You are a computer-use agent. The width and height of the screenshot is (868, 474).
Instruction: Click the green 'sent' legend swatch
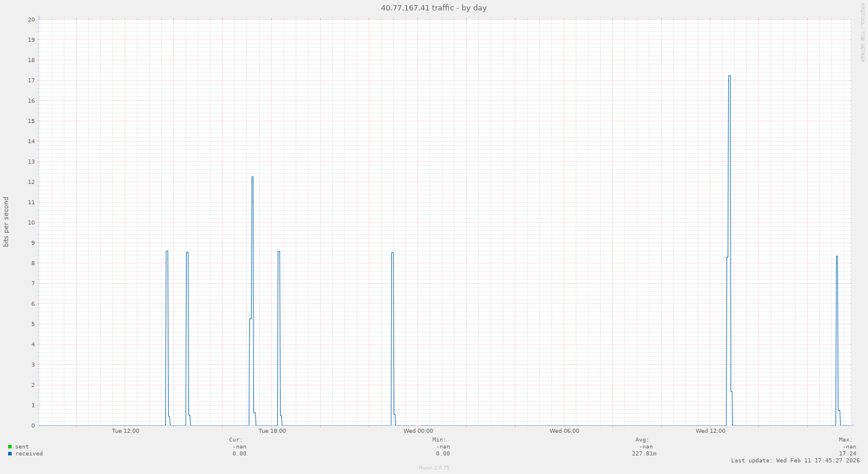coord(10,447)
